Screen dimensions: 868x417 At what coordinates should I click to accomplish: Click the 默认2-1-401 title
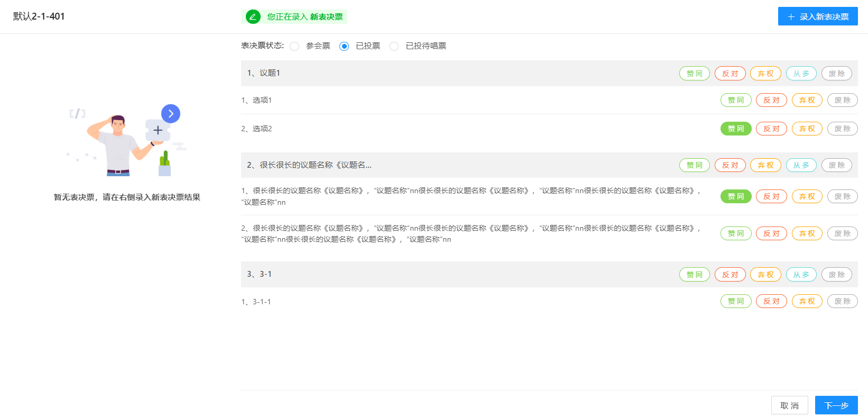(x=39, y=16)
